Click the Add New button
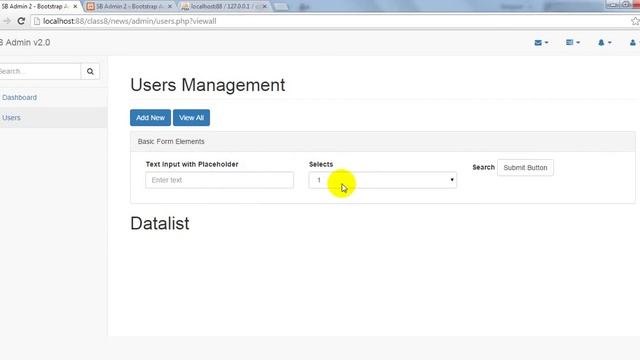 coord(150,118)
